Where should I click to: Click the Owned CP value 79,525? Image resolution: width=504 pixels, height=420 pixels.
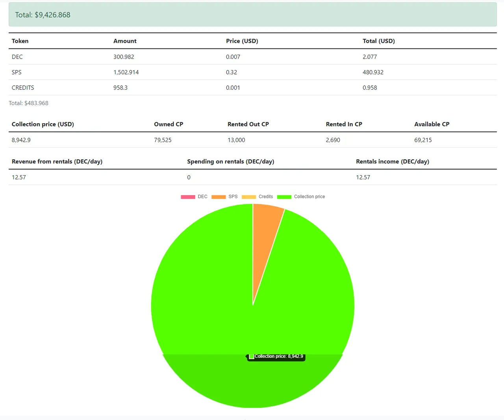coord(163,140)
